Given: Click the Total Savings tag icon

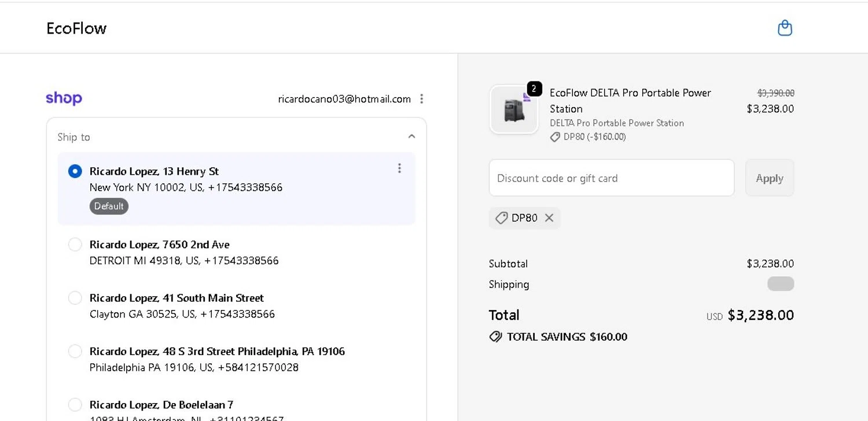Looking at the screenshot, I should pyautogui.click(x=495, y=337).
